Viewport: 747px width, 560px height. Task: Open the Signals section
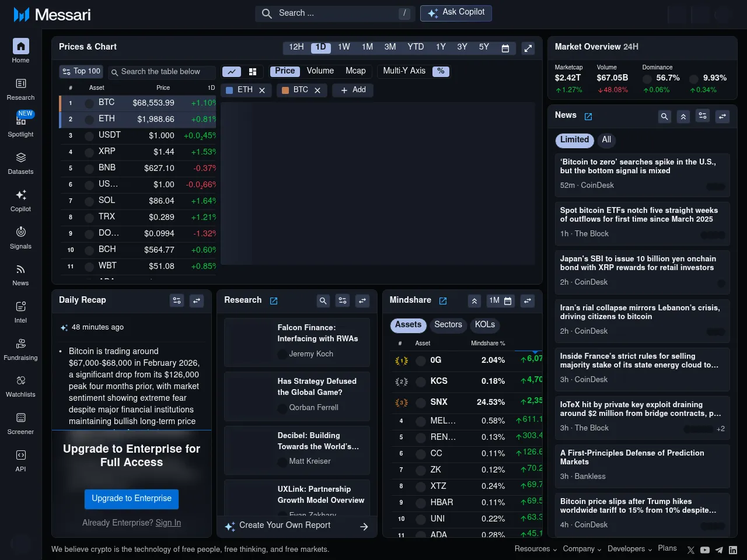[x=20, y=237]
